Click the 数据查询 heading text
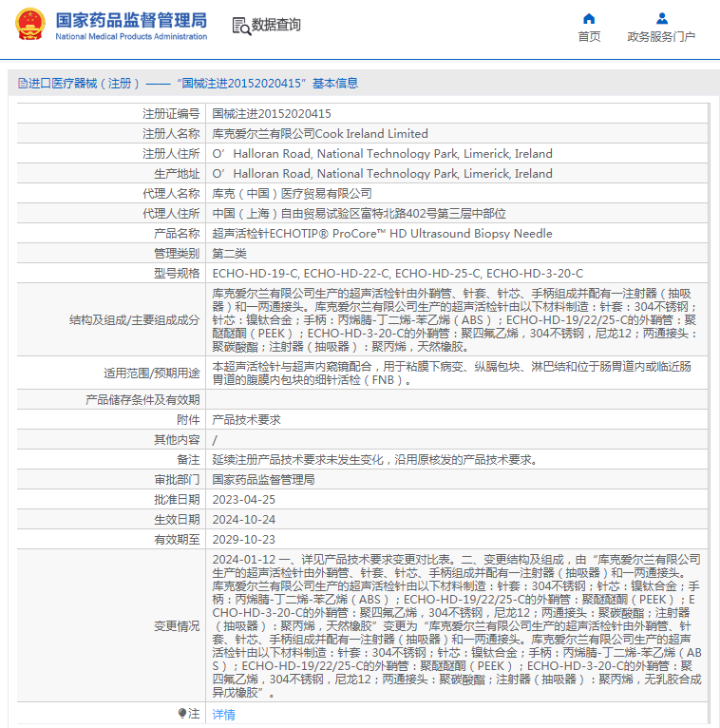720x728 pixels. coord(276,25)
